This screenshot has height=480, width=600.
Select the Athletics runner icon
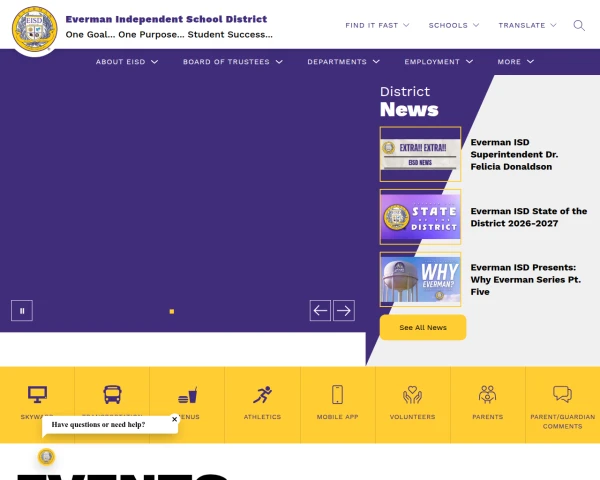pyautogui.click(x=262, y=394)
